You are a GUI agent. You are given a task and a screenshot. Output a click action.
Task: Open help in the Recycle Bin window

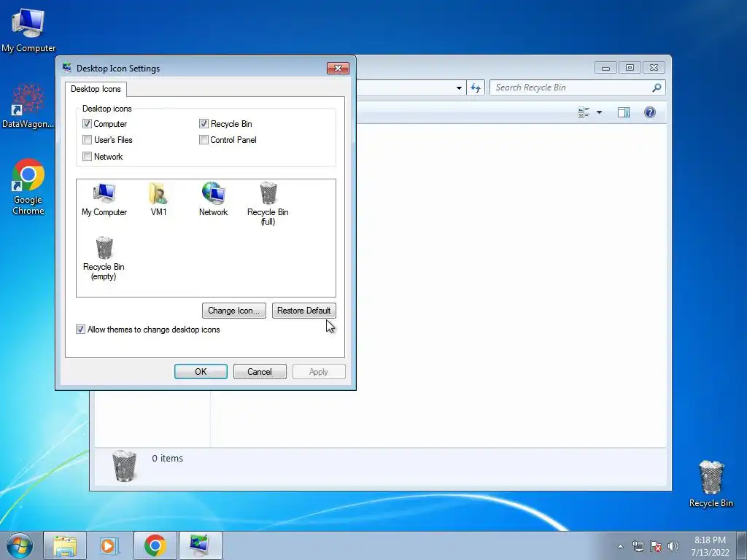point(650,112)
